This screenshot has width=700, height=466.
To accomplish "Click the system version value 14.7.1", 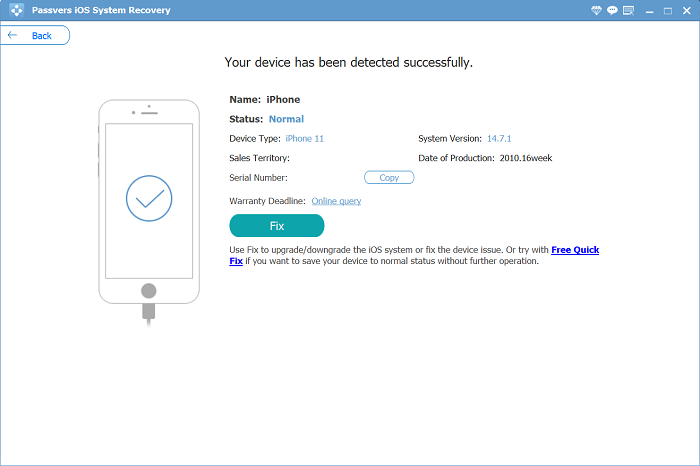I will [x=499, y=138].
